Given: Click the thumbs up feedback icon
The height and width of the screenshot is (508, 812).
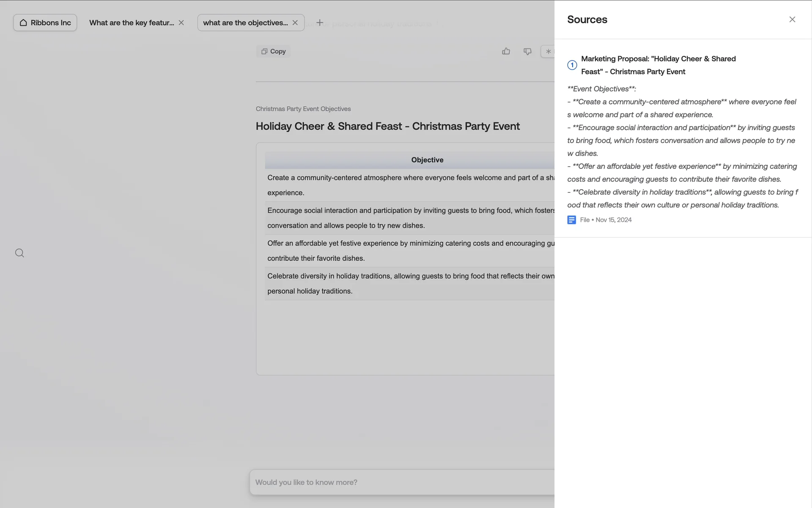Looking at the screenshot, I should [x=506, y=51].
